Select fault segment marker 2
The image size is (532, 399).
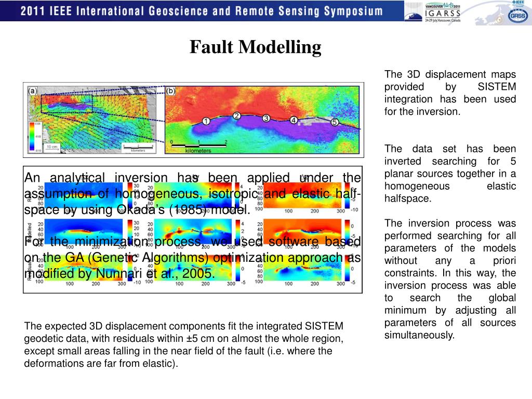click(x=237, y=116)
